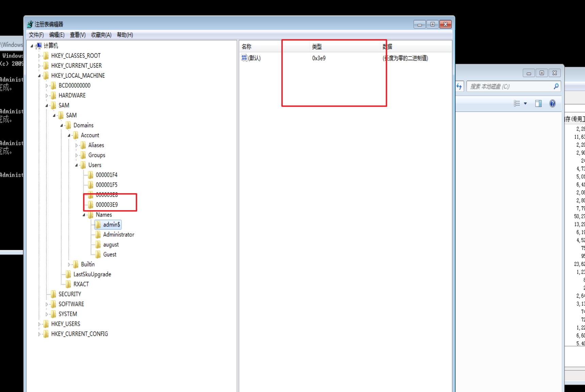Select the 计算机 computer icon

pos(39,46)
